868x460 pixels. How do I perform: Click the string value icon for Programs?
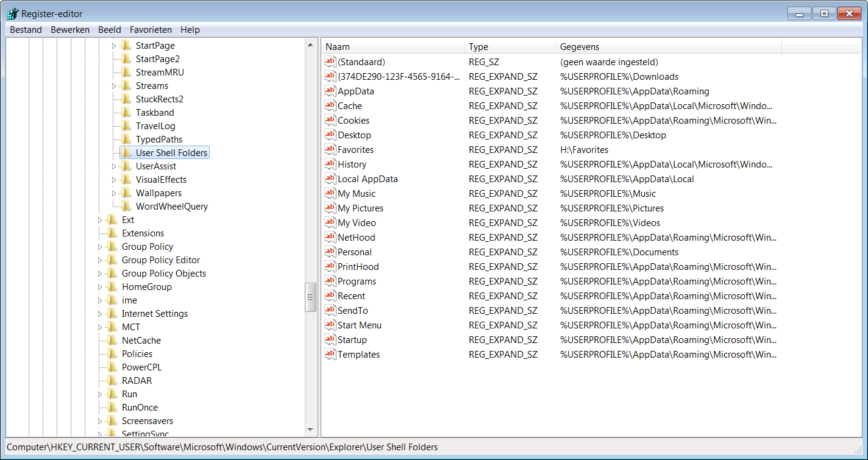click(330, 281)
